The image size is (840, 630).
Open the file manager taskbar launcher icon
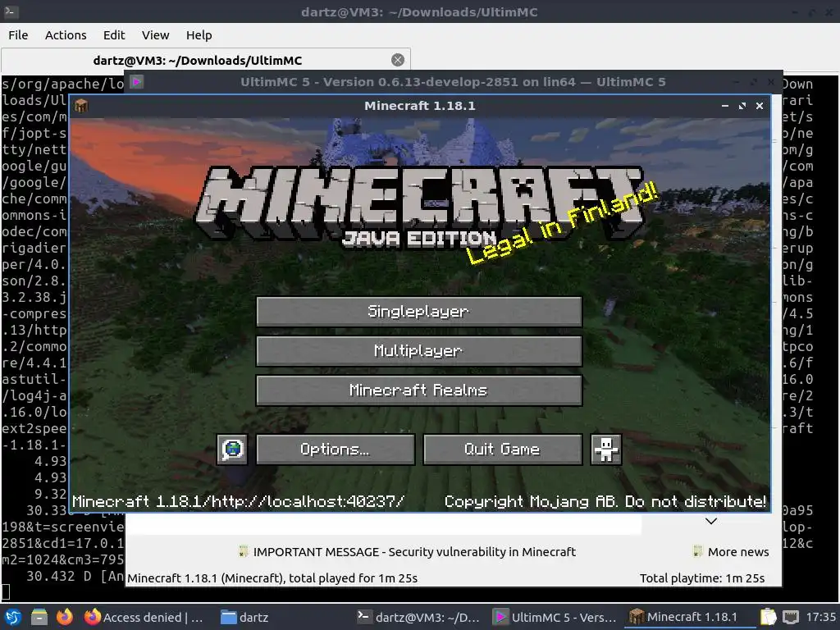point(39,617)
